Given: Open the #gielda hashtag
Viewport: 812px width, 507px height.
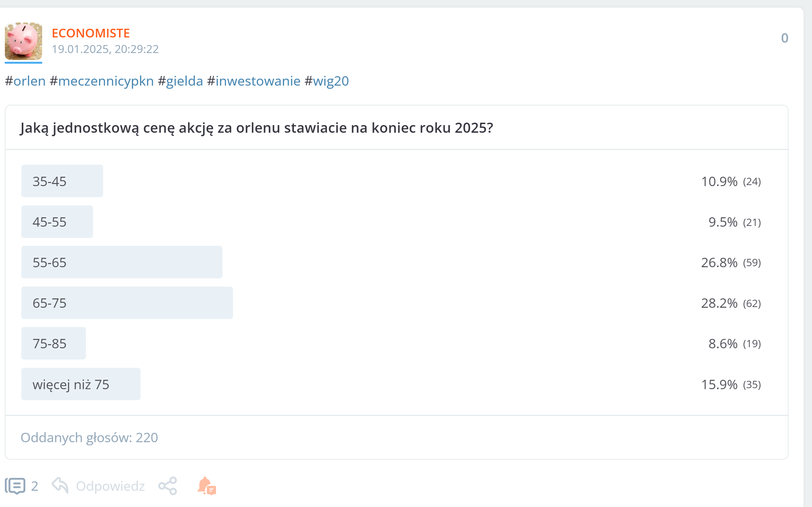Looking at the screenshot, I should coord(181,81).
